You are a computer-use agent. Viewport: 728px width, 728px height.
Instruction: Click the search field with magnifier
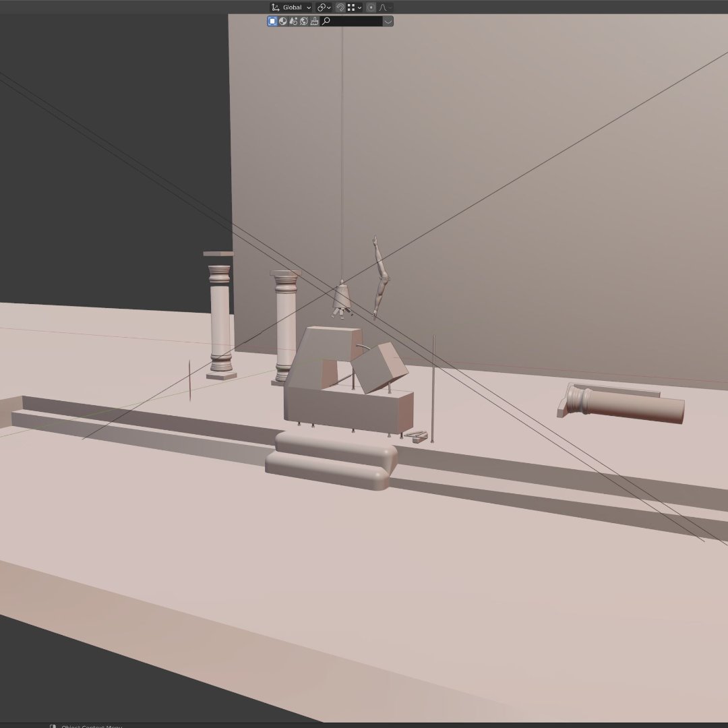click(351, 21)
